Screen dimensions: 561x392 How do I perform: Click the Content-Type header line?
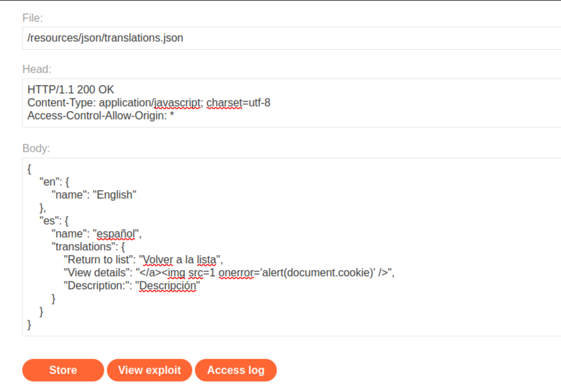(x=149, y=103)
